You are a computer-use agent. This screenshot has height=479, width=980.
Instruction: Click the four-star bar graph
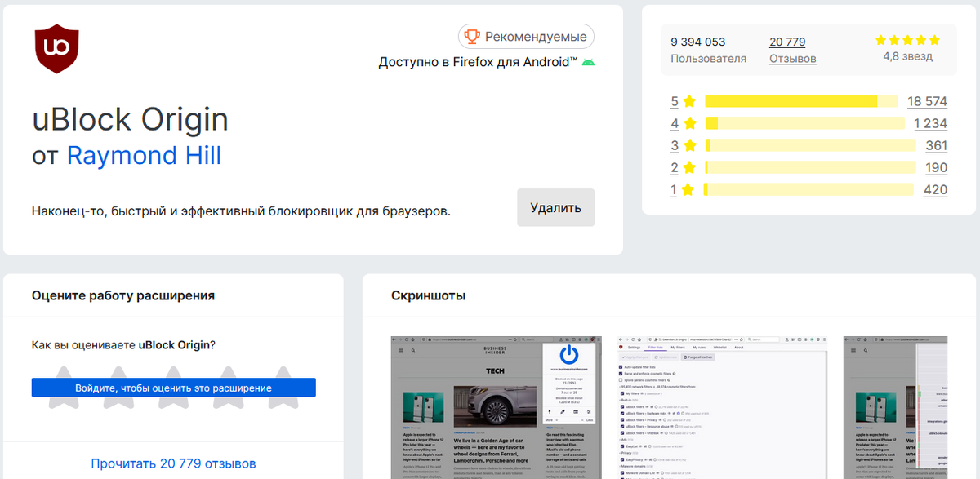804,123
